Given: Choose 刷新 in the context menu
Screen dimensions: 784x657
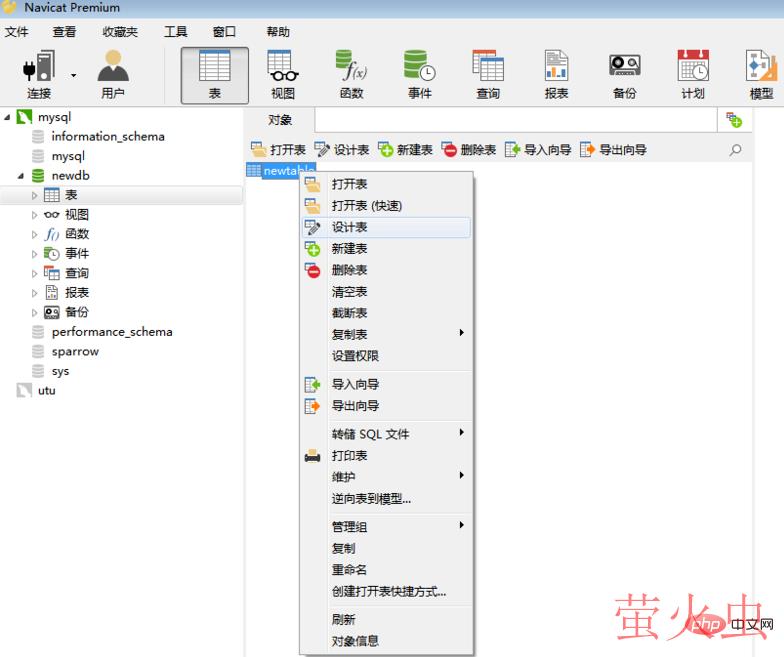Looking at the screenshot, I should [386, 620].
